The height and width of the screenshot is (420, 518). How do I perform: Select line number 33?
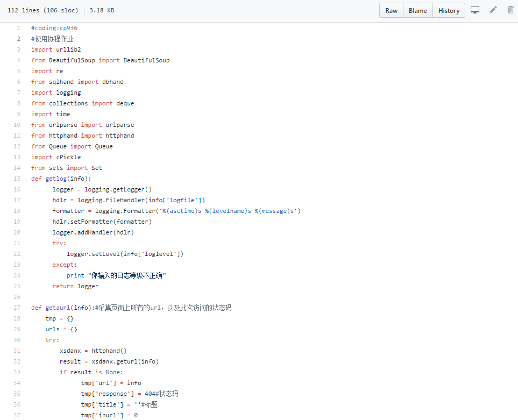pos(17,372)
